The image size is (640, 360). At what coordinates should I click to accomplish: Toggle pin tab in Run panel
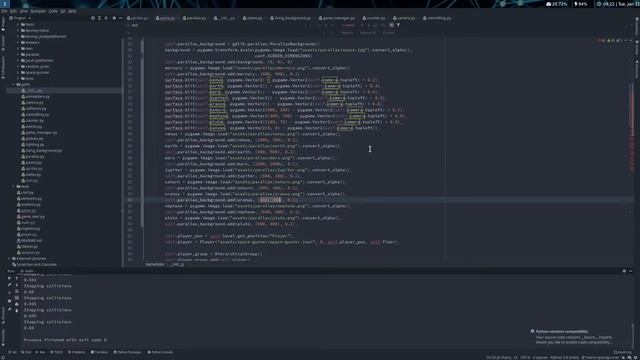click(x=9, y=310)
